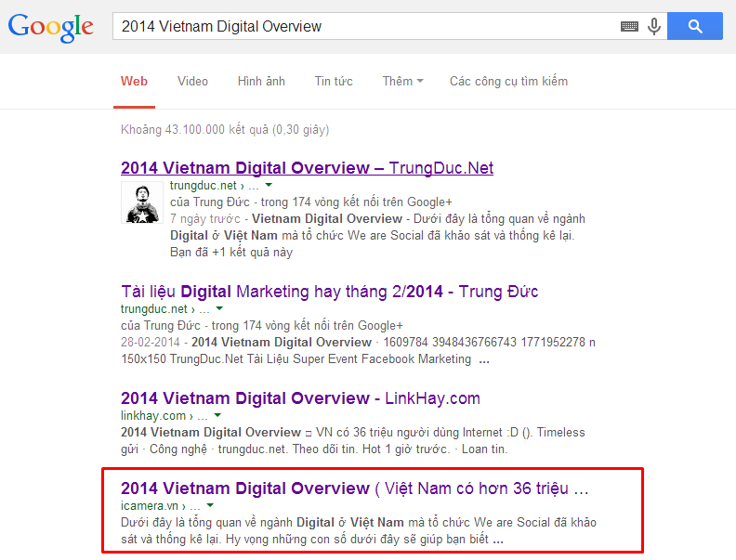
Task: Click the '7 ngày trước' text
Action: coord(205,219)
